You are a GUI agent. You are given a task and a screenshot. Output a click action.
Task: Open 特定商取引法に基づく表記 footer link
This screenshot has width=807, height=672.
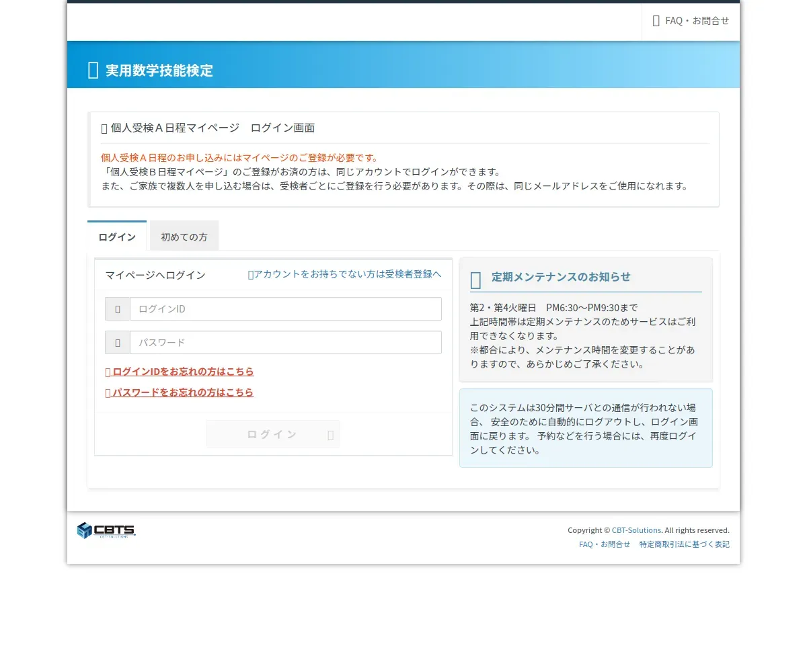point(684,544)
